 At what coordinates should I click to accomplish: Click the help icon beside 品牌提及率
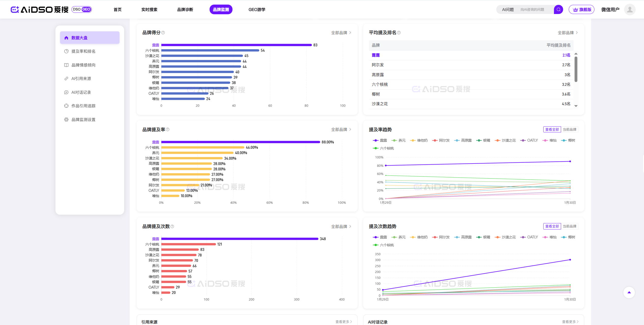168,129
